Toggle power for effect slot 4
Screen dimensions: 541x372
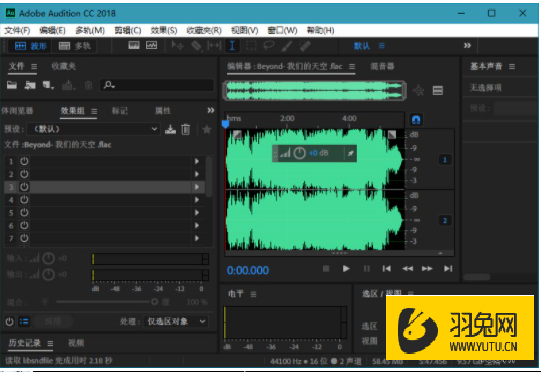24,199
